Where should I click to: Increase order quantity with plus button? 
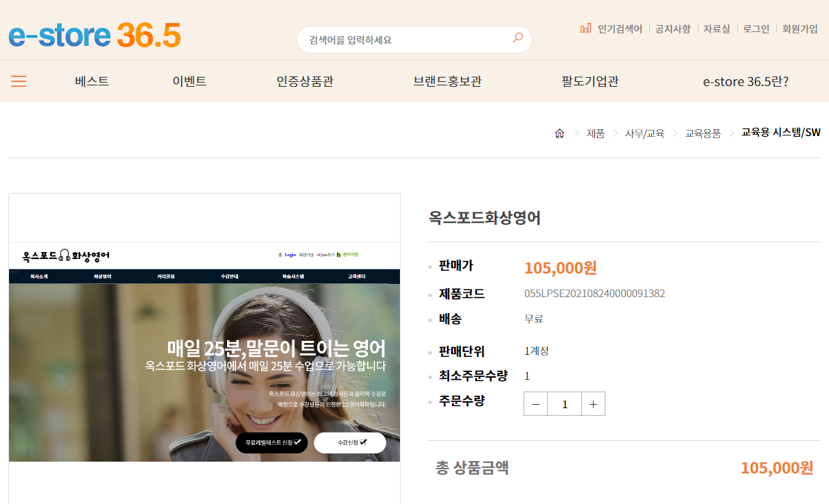[593, 404]
